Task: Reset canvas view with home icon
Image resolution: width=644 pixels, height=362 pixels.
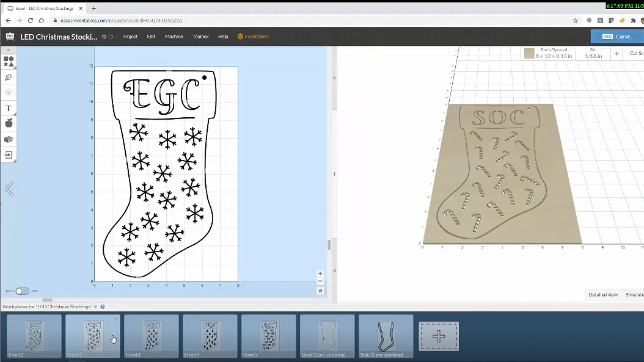Action: pos(320,291)
